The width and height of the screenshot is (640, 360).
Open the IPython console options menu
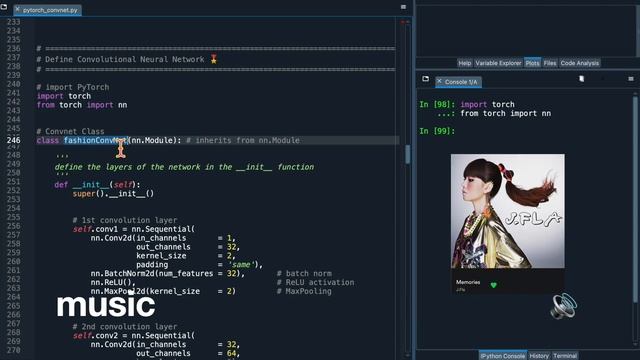tap(631, 79)
